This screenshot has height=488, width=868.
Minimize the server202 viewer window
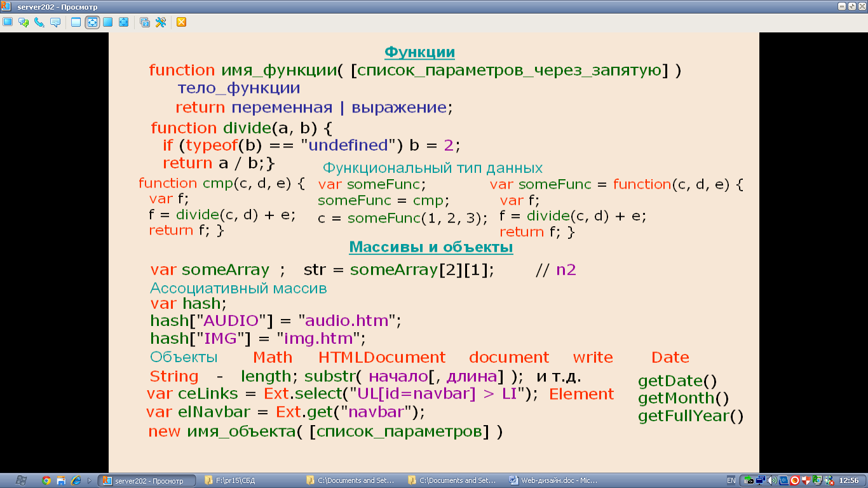pyautogui.click(x=842, y=6)
